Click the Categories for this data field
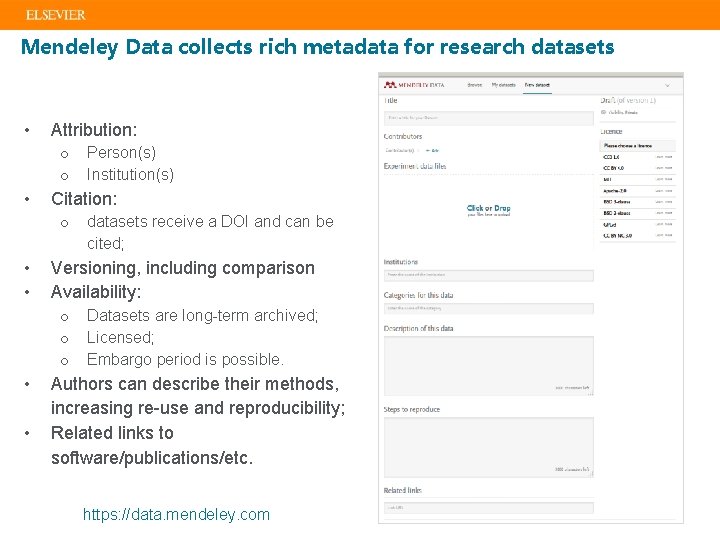Screen dimensions: 720x540 pos(488,309)
